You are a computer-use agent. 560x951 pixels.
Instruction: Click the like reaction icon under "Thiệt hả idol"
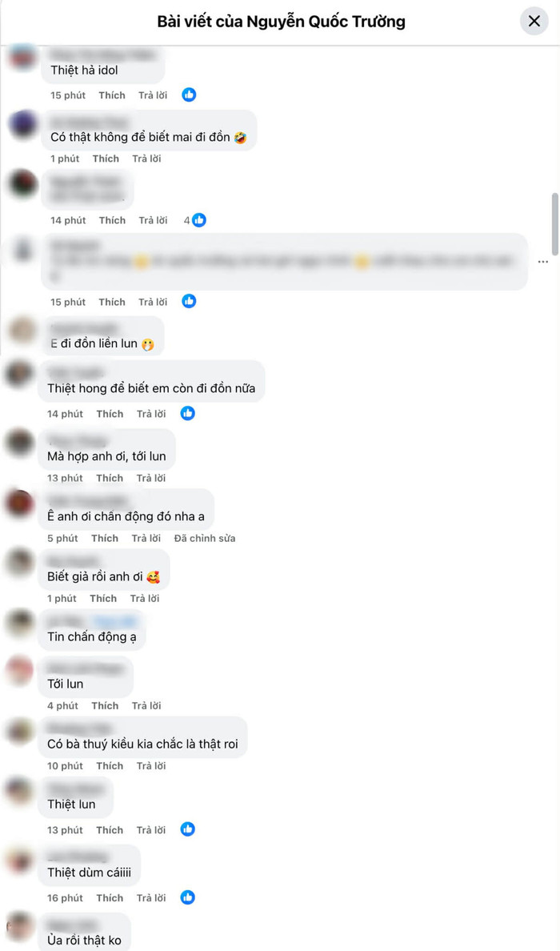pos(189,94)
